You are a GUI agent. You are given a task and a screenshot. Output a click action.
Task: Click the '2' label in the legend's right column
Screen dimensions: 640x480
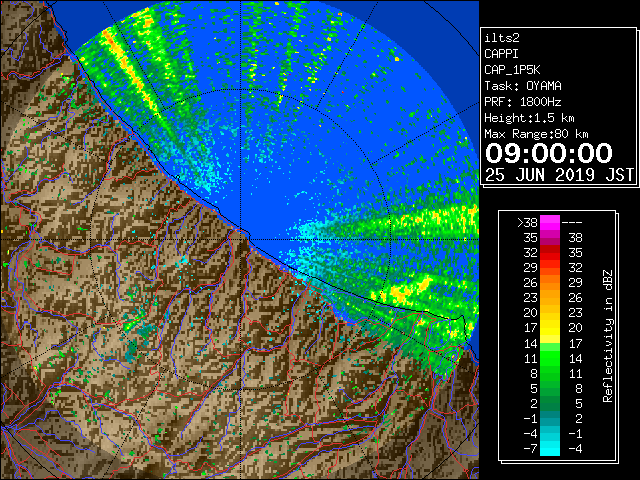pyautogui.click(x=579, y=418)
